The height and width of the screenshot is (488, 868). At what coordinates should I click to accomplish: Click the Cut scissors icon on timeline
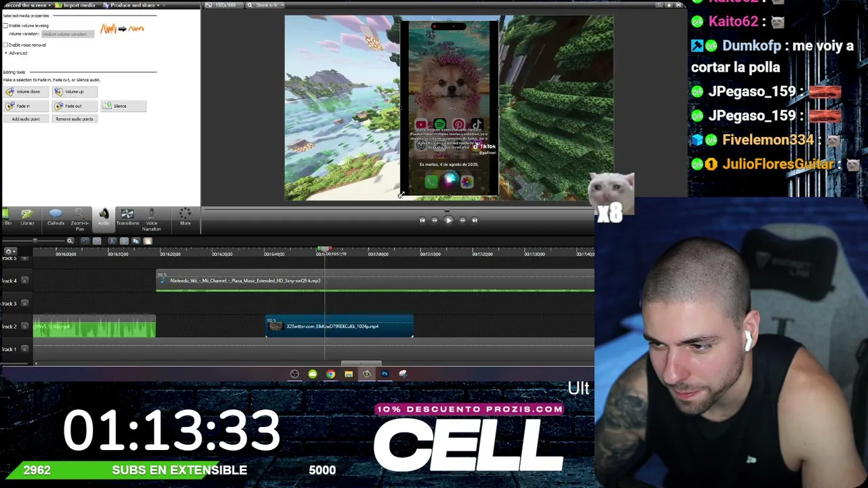click(x=112, y=241)
